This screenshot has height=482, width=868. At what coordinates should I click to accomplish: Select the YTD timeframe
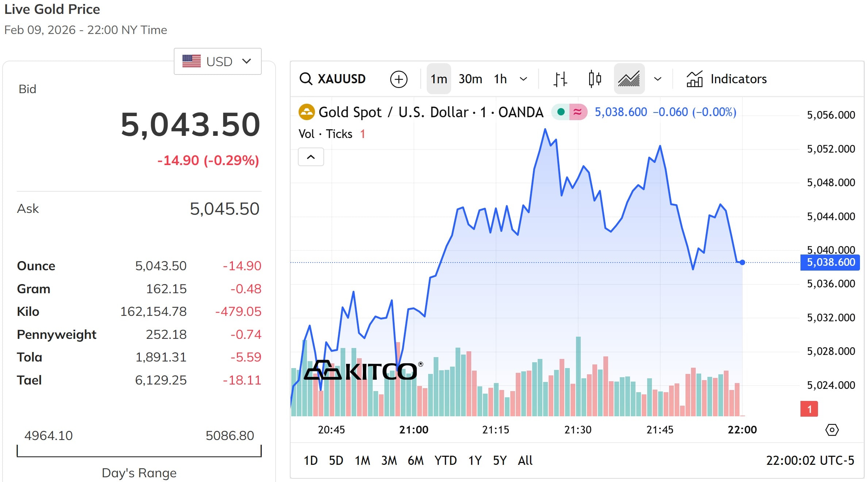point(446,461)
